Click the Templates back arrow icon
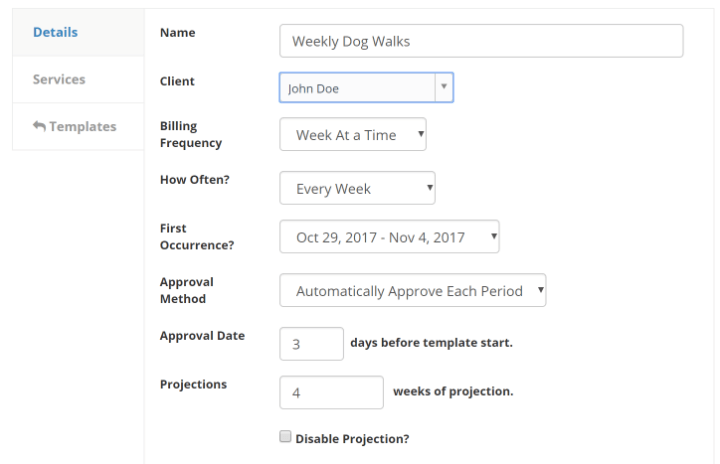 pyautogui.click(x=39, y=126)
